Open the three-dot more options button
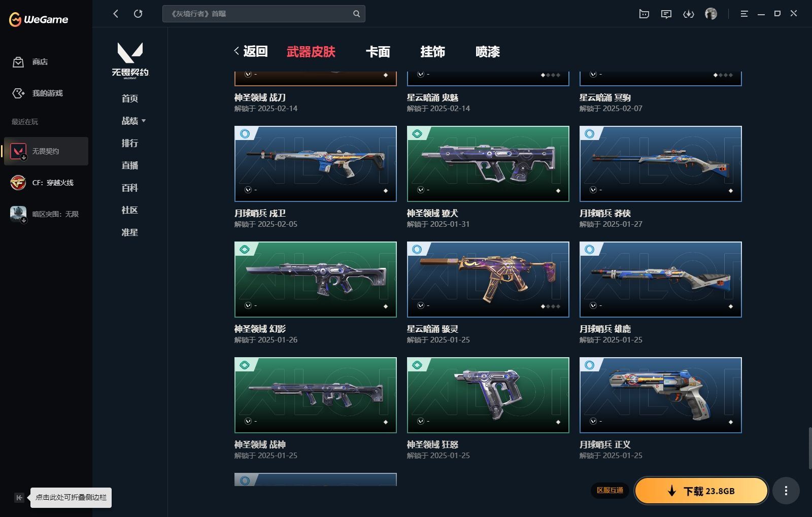 pyautogui.click(x=786, y=491)
